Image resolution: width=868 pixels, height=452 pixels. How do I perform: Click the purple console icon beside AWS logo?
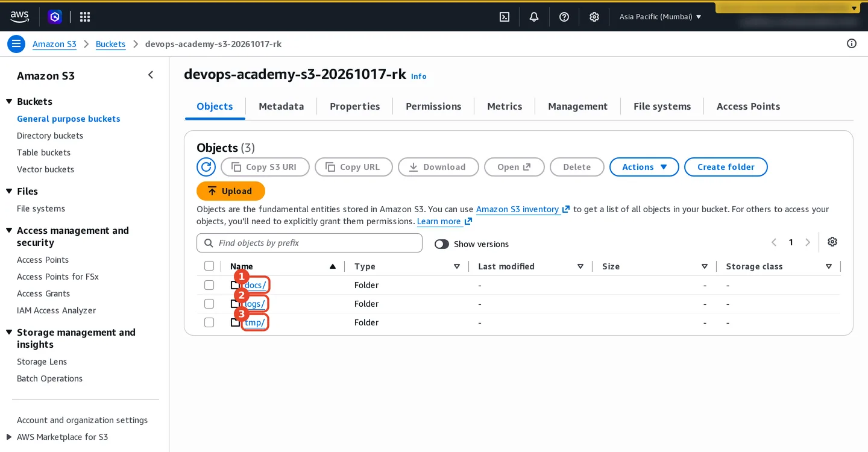tap(55, 17)
